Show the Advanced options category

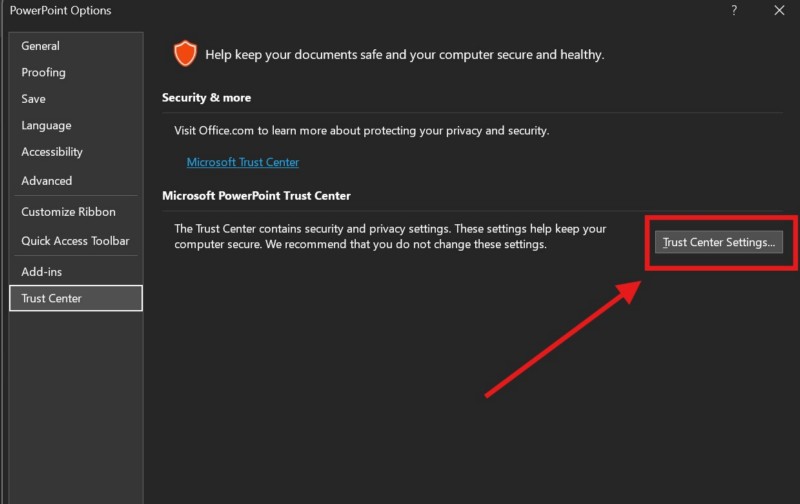coord(47,181)
